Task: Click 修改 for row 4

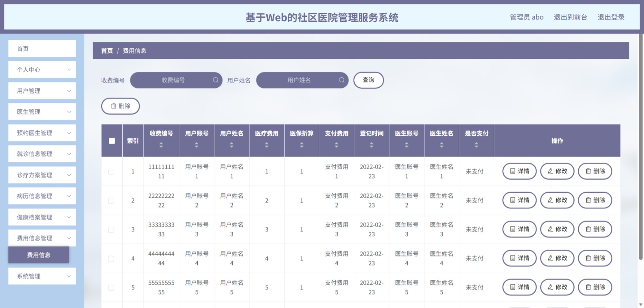Action: point(557,258)
